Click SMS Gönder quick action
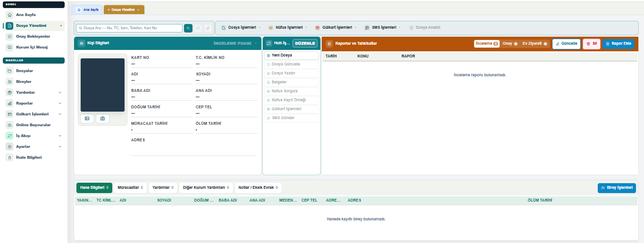Image resolution: width=644 pixels, height=243 pixels. coord(291,118)
